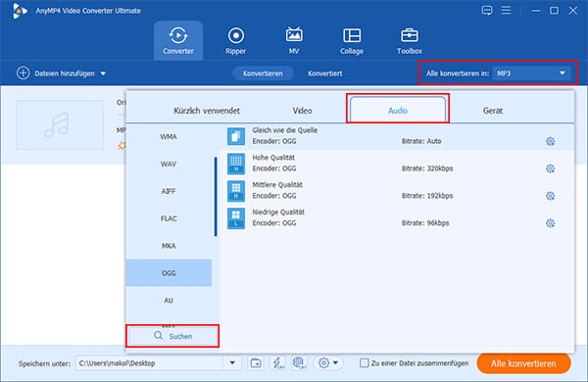Select the Gleich wie die Quelle preset icon
588x382 pixels.
[236, 136]
